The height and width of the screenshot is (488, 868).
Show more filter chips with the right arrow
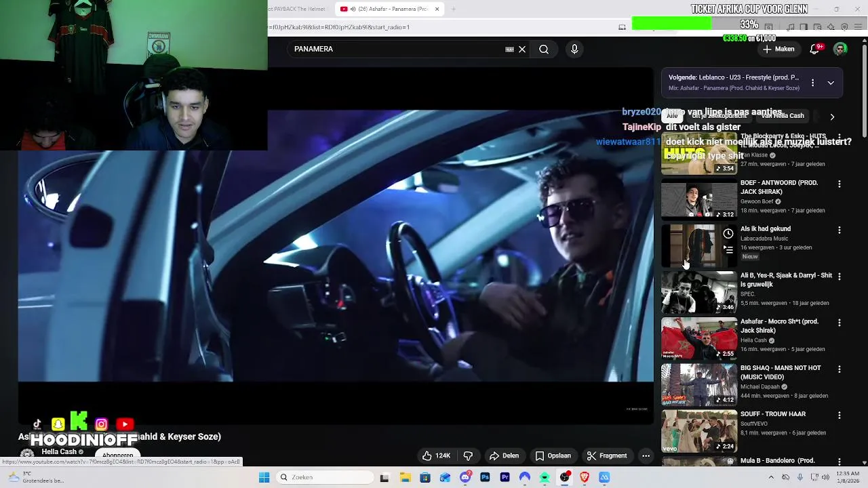pos(832,117)
